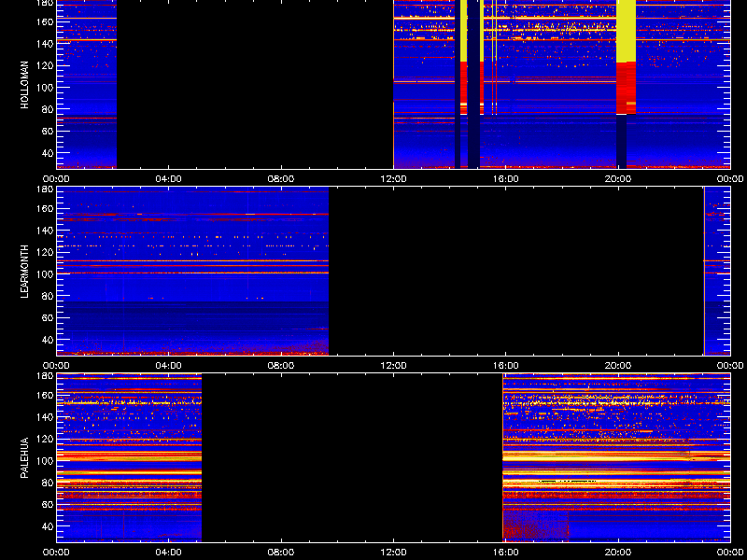Choose the 08:00 time label below Palehua panel
Viewport: 747px width, 560px height.
pyautogui.click(x=281, y=553)
